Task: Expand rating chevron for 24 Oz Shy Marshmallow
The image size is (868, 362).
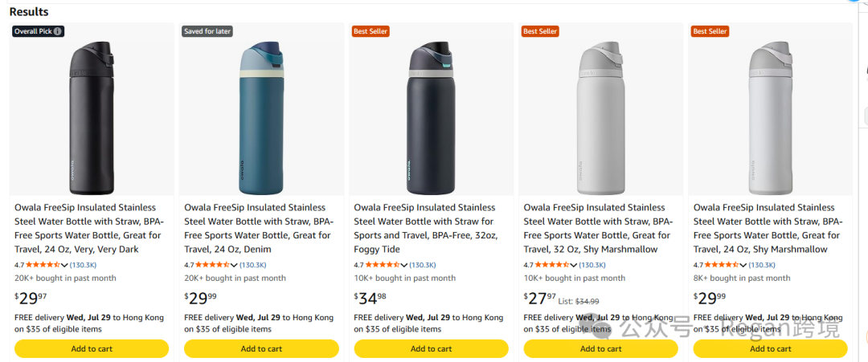Action: click(743, 266)
